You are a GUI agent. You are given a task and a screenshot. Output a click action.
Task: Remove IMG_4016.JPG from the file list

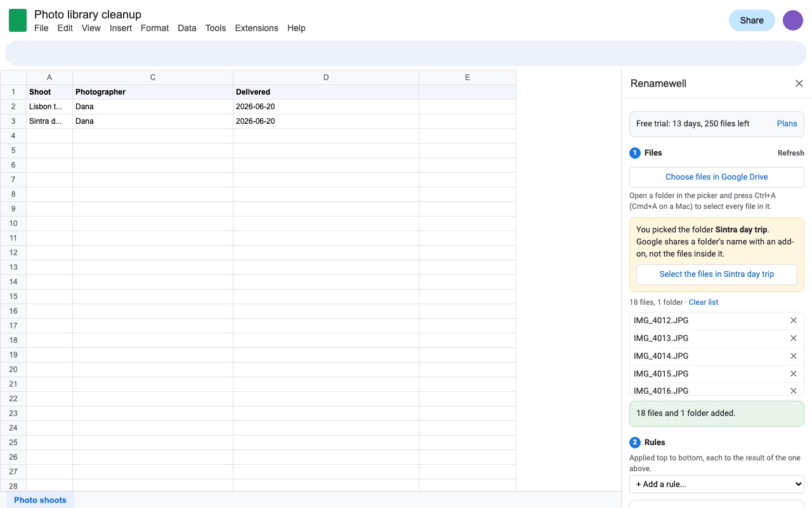(x=794, y=391)
